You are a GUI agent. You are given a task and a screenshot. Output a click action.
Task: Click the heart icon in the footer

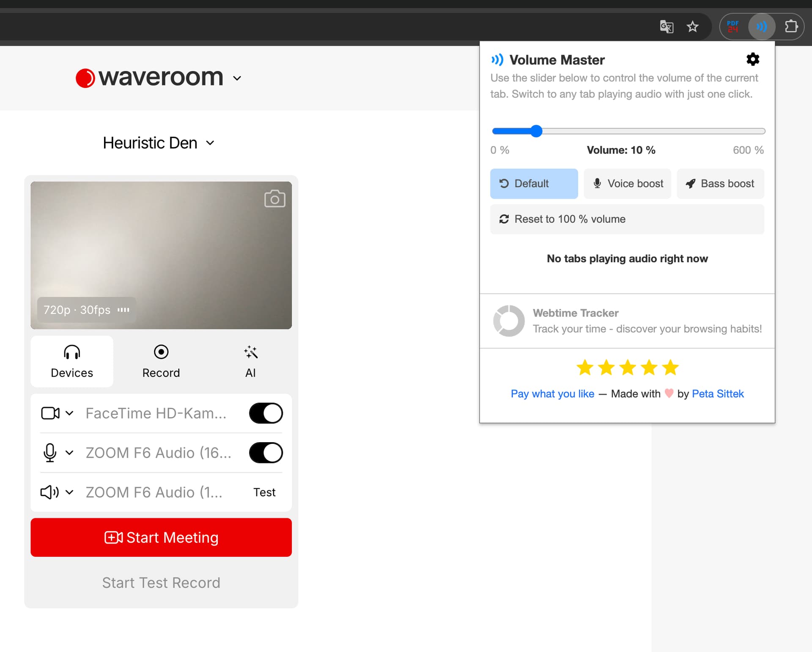tap(669, 393)
